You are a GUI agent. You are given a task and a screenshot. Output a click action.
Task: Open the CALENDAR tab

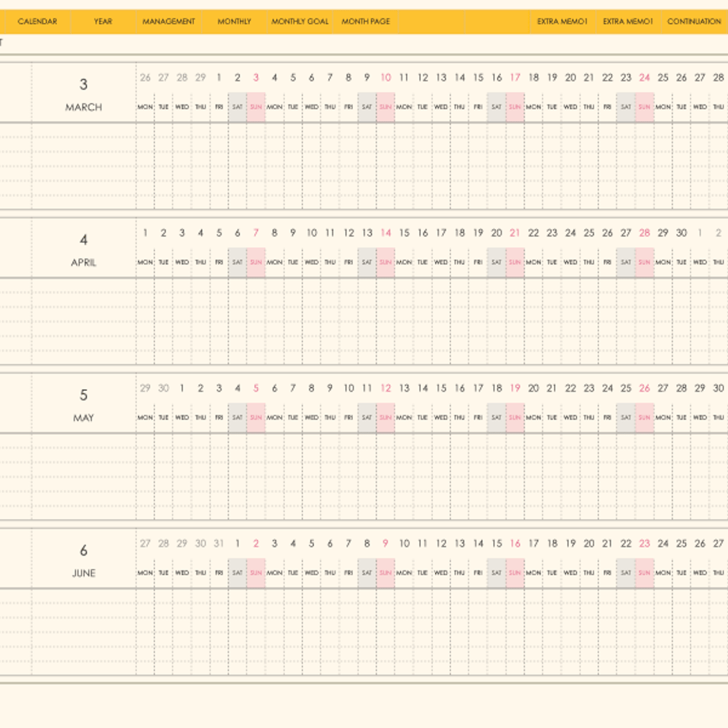(x=37, y=21)
